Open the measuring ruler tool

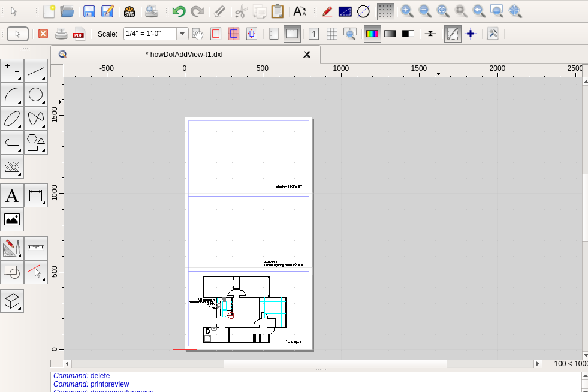tap(36, 248)
